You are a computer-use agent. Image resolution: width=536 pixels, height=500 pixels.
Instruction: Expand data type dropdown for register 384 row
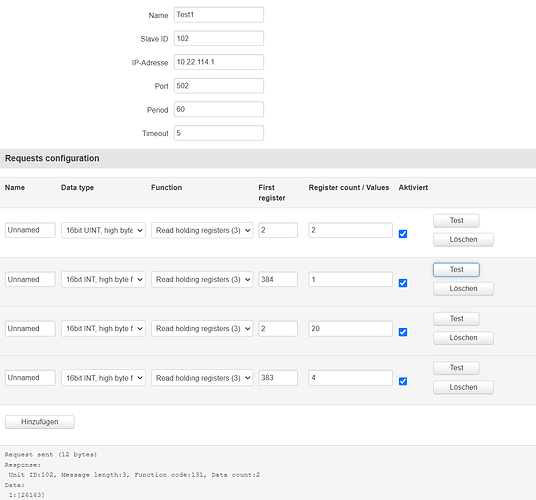pyautogui.click(x=103, y=280)
